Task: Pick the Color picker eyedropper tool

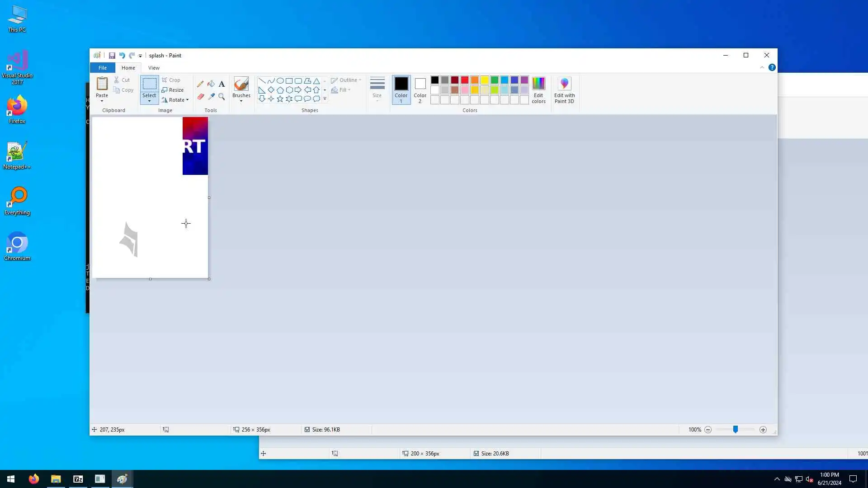Action: coord(211,96)
